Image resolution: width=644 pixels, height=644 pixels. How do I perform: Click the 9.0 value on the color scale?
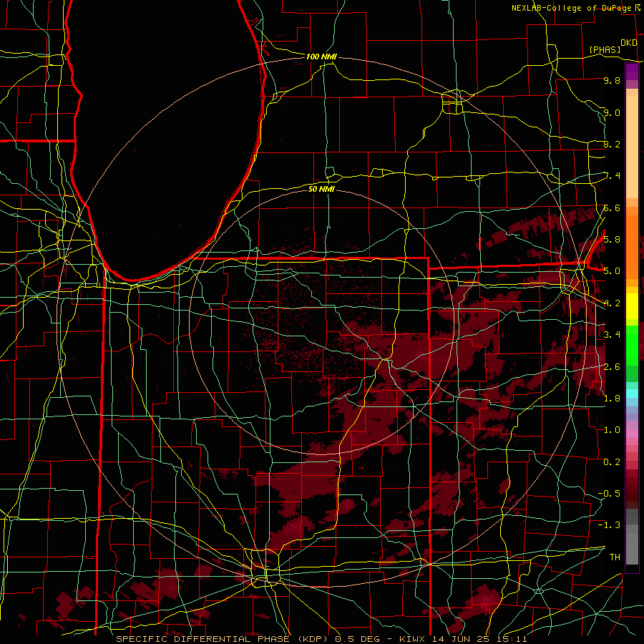pos(612,112)
